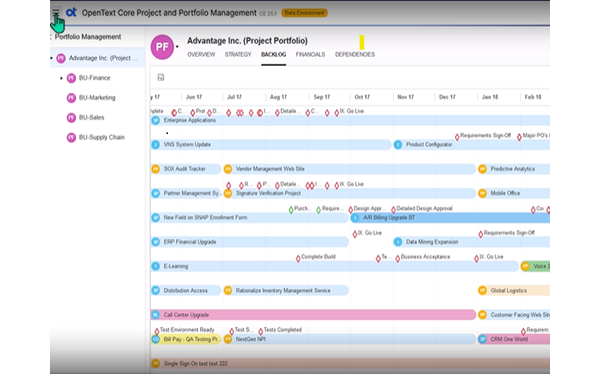Image resolution: width=600 pixels, height=374 pixels.
Task: Click the green Require... milestone diamond
Action: pos(318,210)
